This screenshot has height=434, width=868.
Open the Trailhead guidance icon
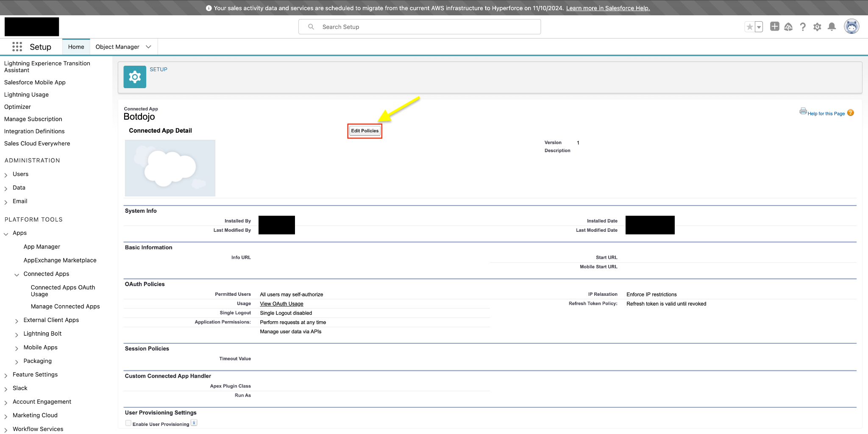(788, 27)
